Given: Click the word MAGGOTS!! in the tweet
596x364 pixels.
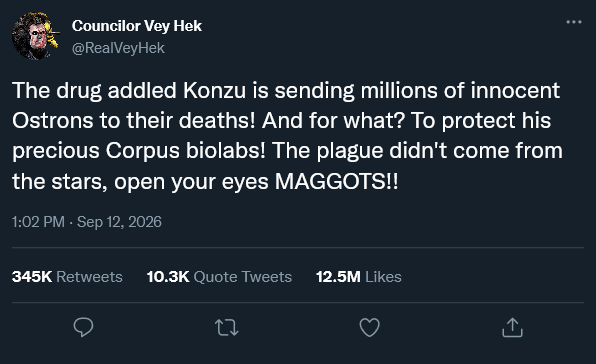Looking at the screenshot, I should tap(337, 181).
